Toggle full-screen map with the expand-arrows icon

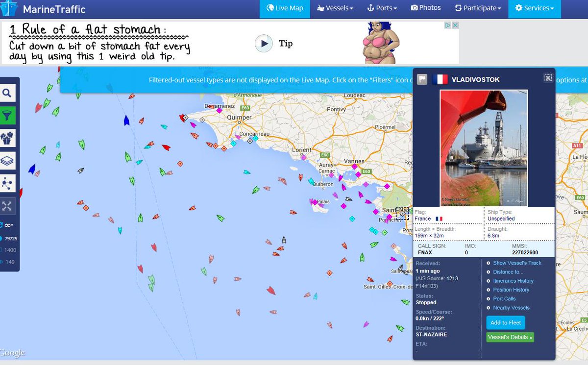pos(7,206)
